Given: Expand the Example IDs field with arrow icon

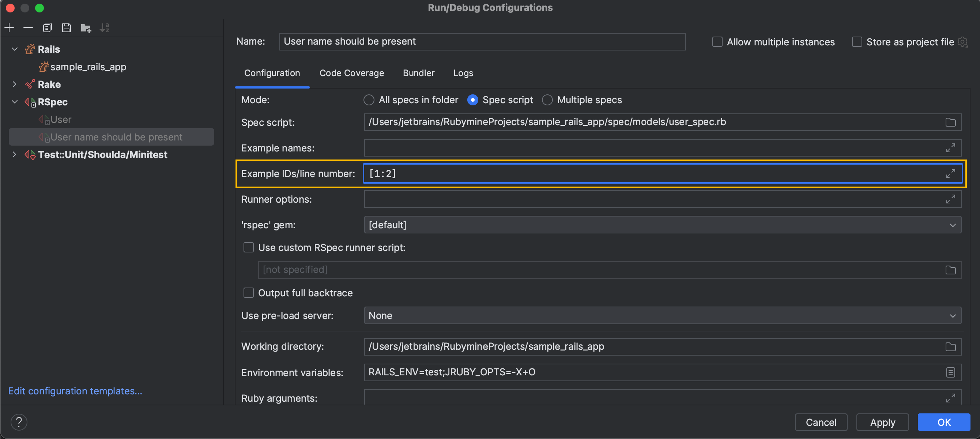Looking at the screenshot, I should (x=950, y=173).
